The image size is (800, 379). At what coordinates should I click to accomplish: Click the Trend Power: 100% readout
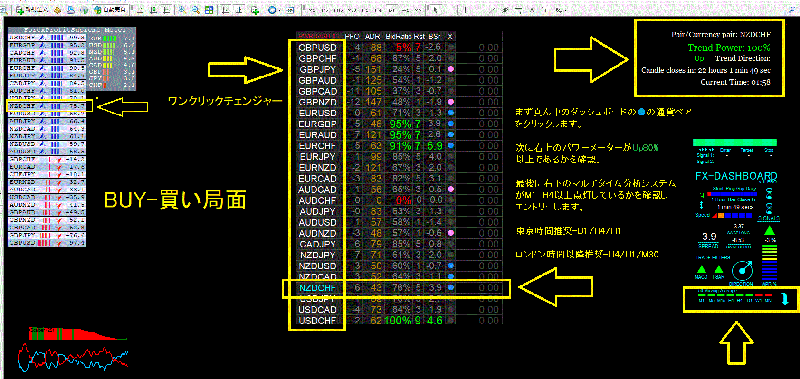728,47
